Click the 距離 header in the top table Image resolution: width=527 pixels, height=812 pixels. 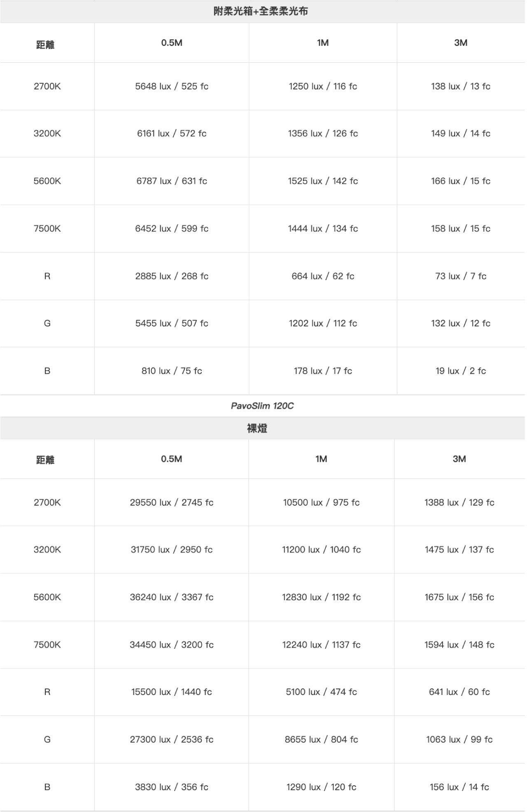45,44
